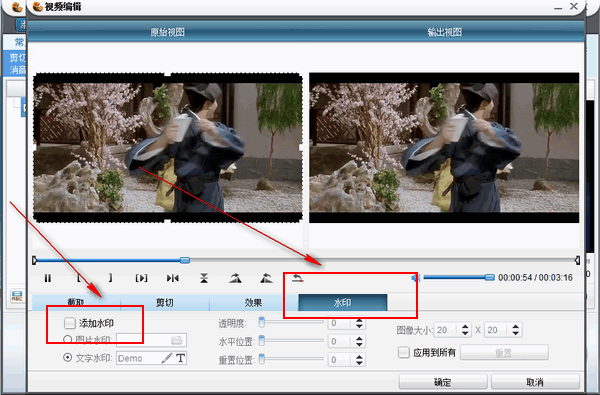Switch to the 效果 tab
Screen dimensions: 600x395
point(254,302)
